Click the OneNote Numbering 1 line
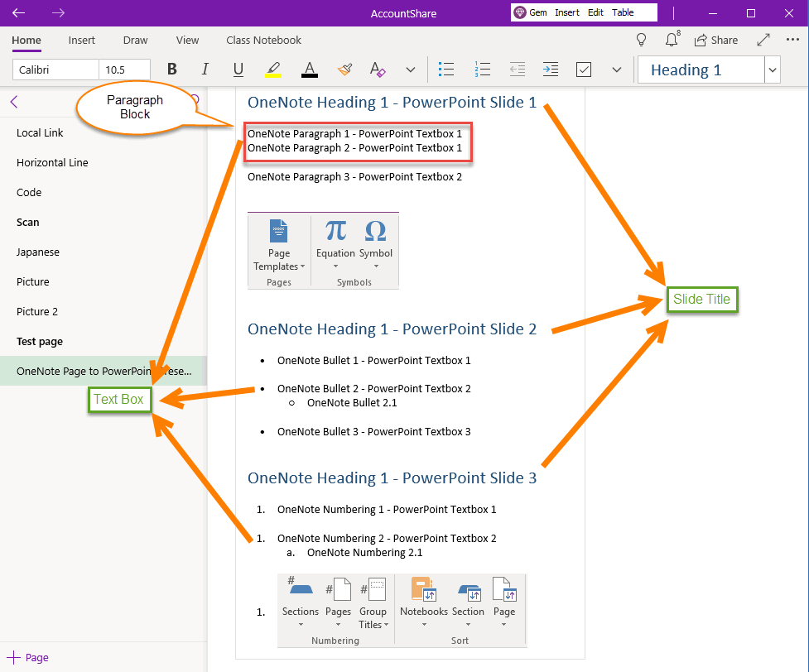 387,510
